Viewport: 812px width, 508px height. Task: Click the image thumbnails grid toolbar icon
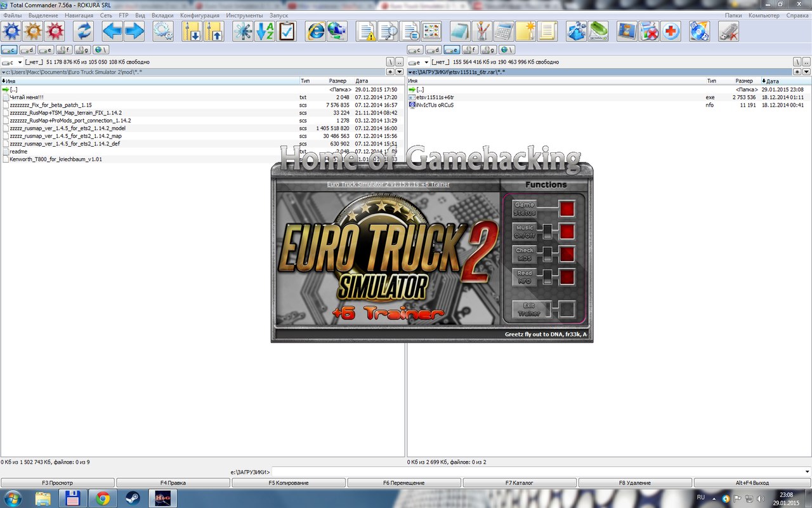pyautogui.click(x=431, y=31)
